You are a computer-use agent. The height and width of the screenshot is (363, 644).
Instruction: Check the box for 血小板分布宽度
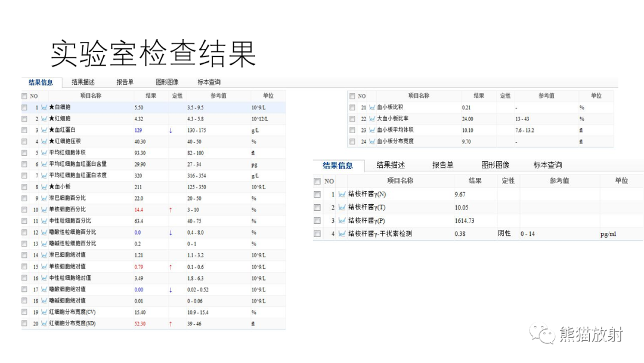(x=352, y=141)
